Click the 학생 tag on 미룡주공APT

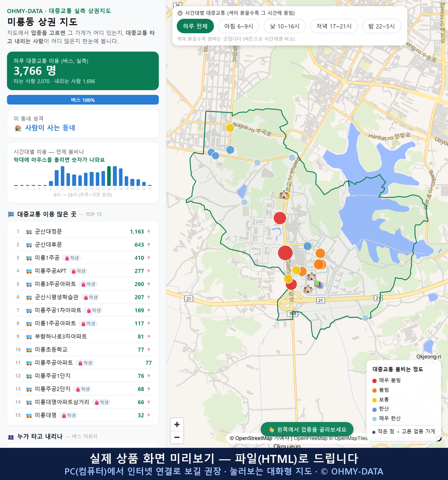coord(78,271)
